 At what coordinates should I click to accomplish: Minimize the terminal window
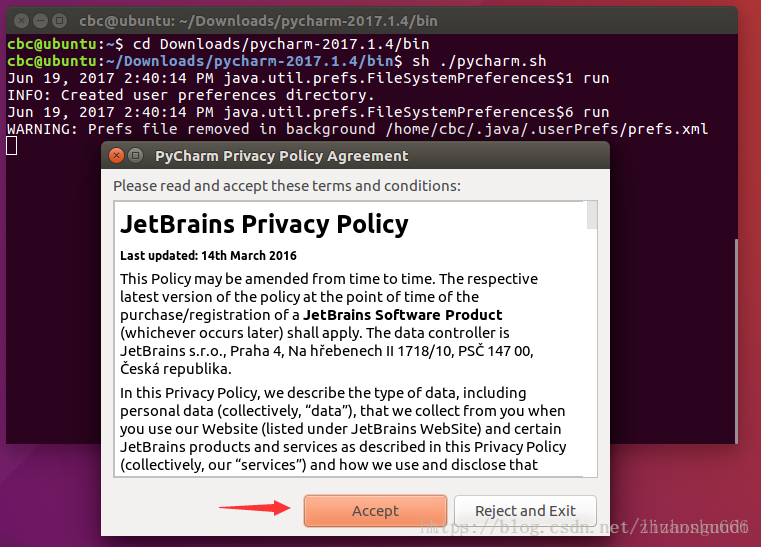(41, 21)
